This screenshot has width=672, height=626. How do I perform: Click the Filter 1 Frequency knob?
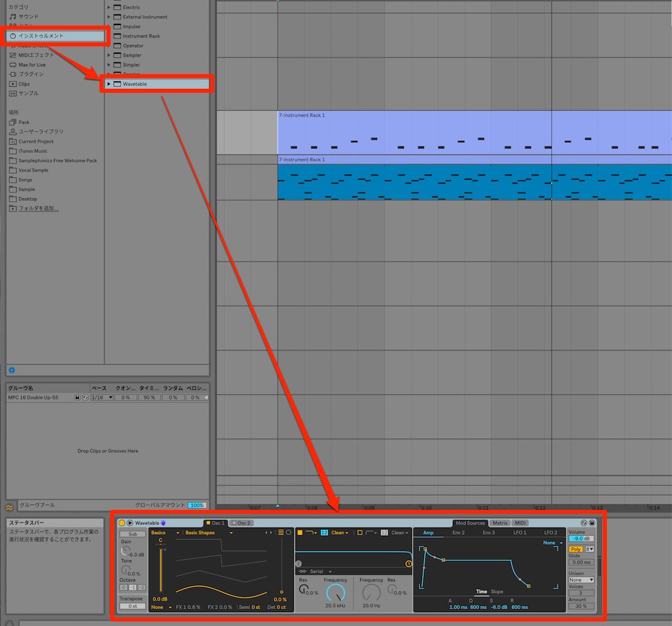pyautogui.click(x=335, y=593)
